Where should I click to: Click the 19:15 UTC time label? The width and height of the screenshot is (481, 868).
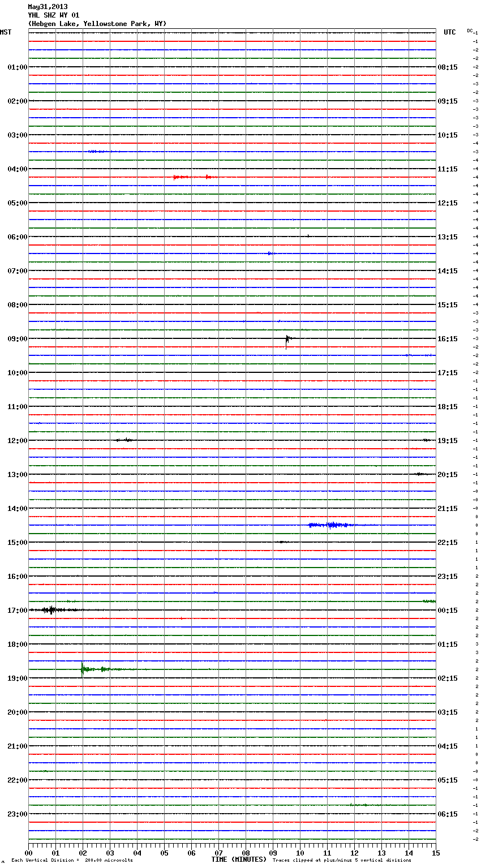click(x=448, y=441)
